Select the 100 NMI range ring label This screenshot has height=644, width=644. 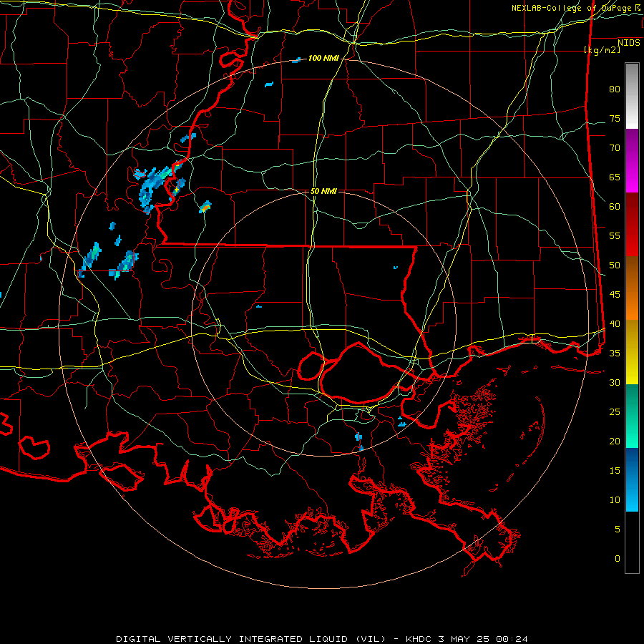(323, 59)
